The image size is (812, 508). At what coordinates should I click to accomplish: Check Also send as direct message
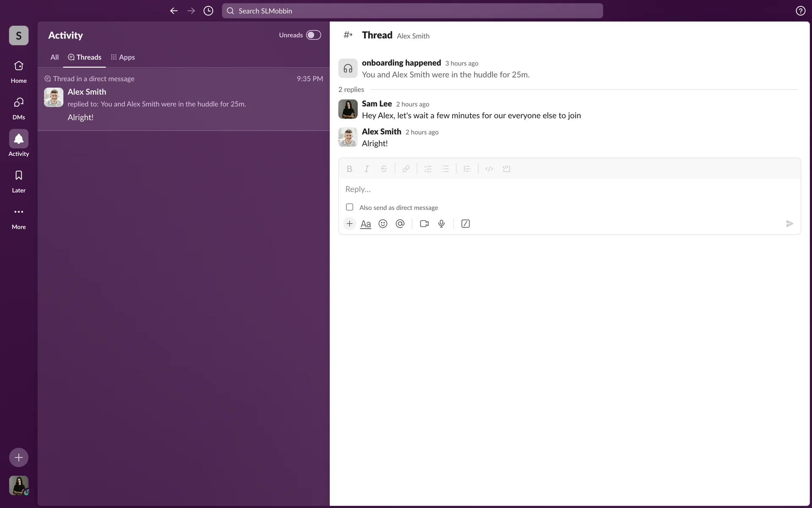pos(350,207)
